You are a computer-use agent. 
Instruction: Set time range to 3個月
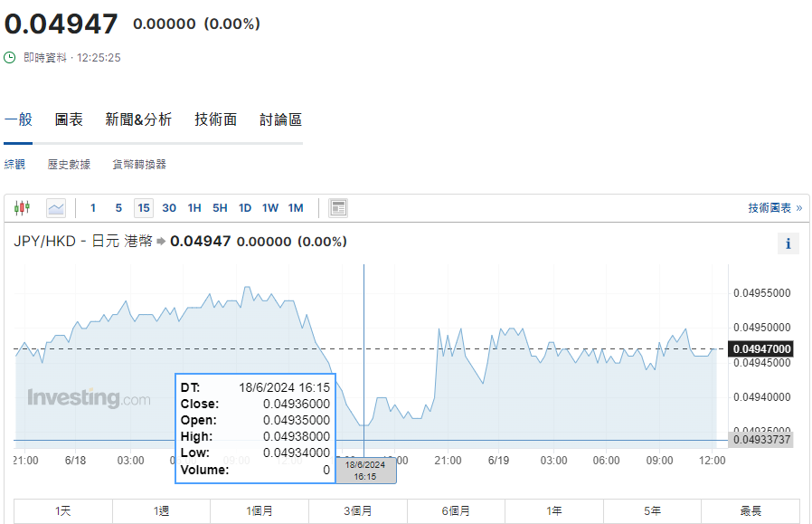(x=358, y=511)
